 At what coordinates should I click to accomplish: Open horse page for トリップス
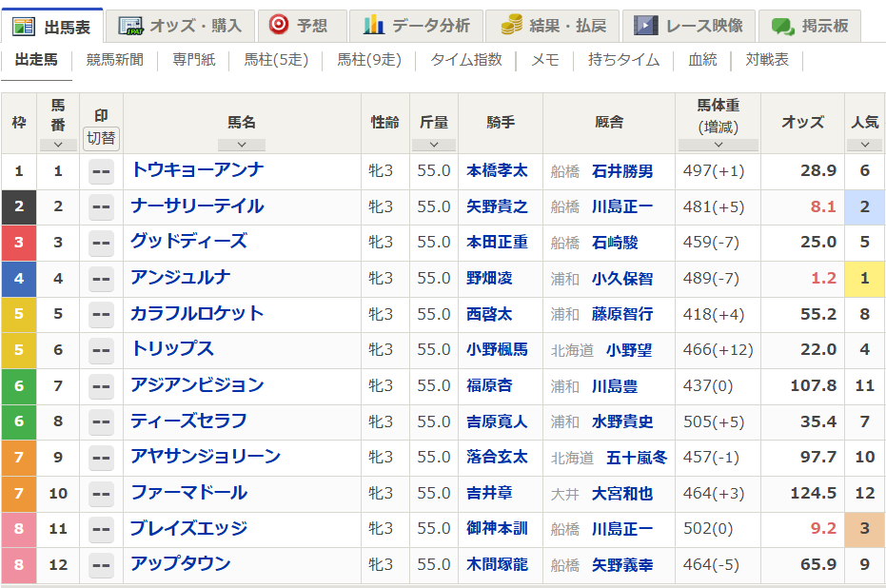172,349
